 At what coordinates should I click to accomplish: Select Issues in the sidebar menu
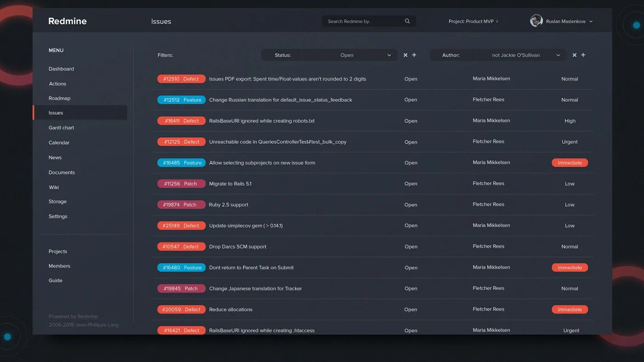pos(80,113)
